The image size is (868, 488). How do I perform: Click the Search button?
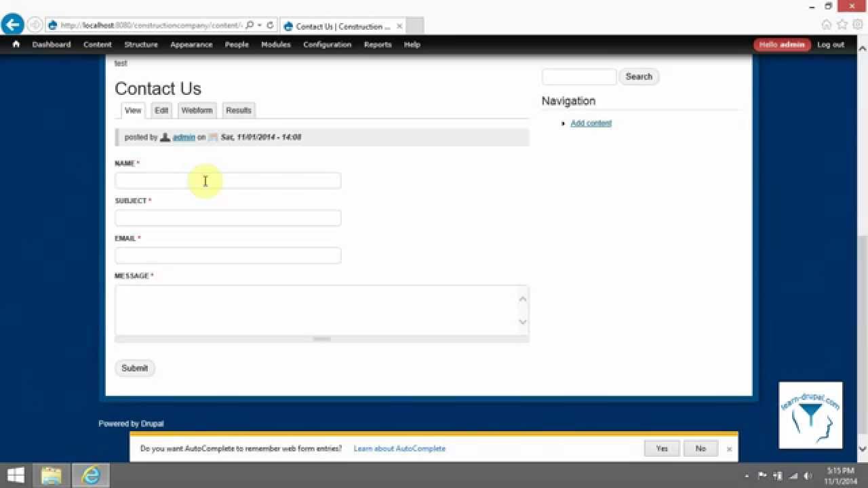pos(639,77)
